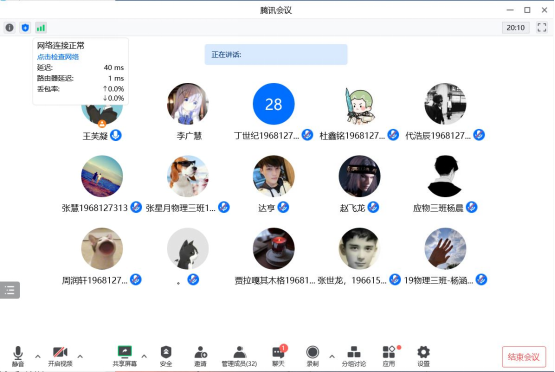The width and height of the screenshot is (555, 372).
Task: Enter full screen mode icon
Action: [x=542, y=28]
